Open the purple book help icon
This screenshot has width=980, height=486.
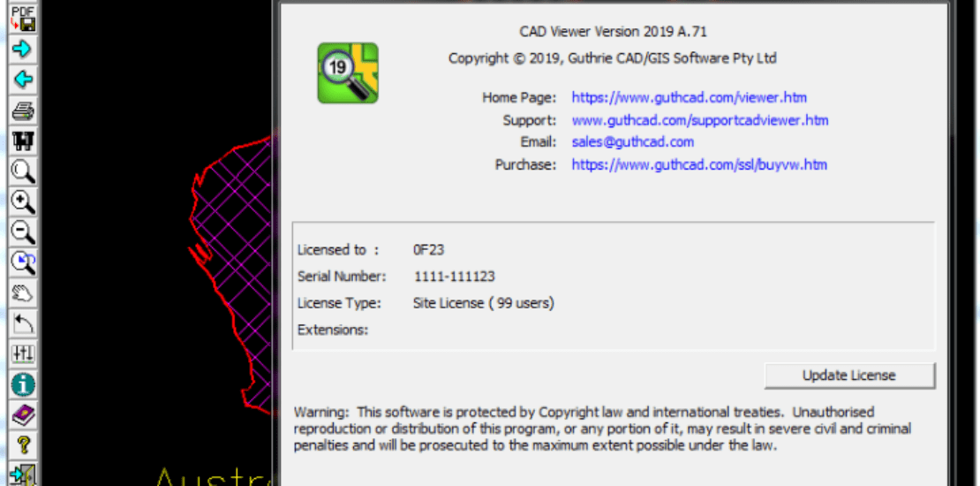pyautogui.click(x=23, y=415)
